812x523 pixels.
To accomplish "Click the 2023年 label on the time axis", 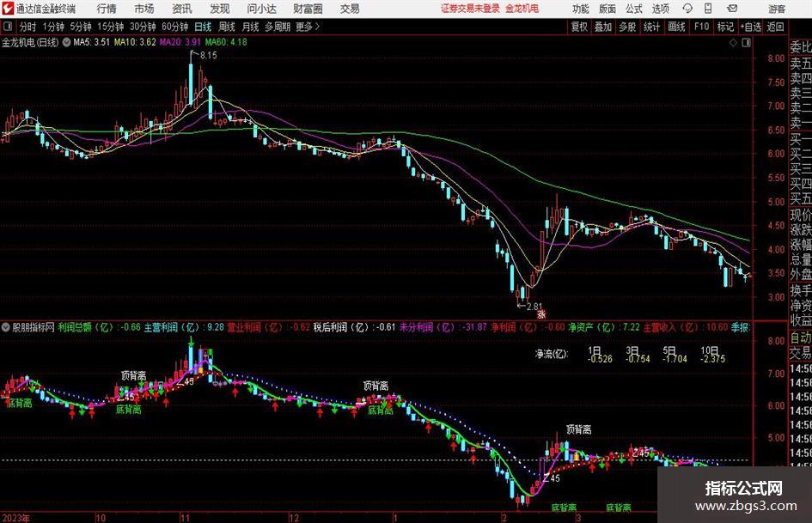I will (x=16, y=518).
